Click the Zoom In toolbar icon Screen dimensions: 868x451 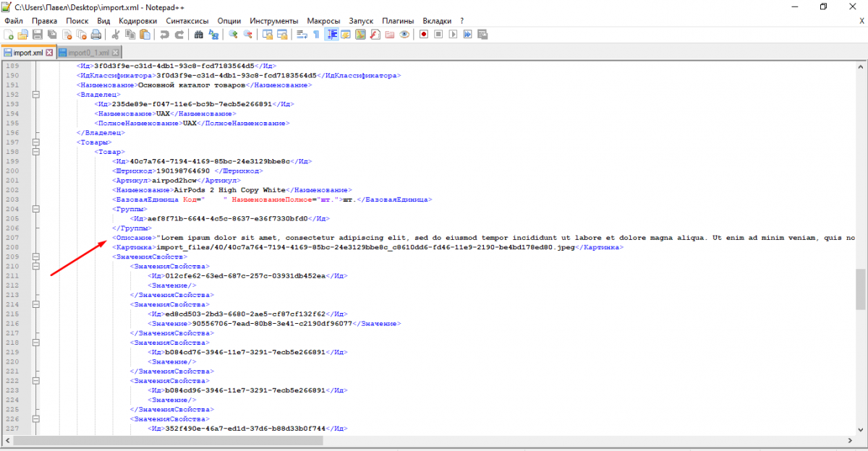coord(233,34)
